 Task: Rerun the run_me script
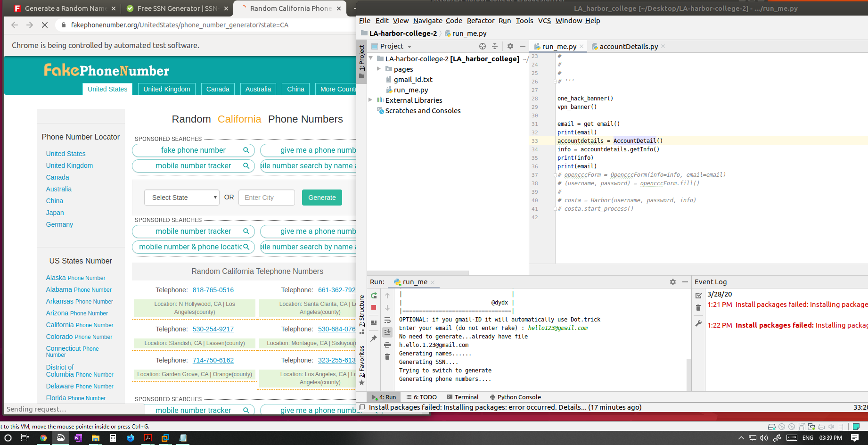click(x=374, y=296)
